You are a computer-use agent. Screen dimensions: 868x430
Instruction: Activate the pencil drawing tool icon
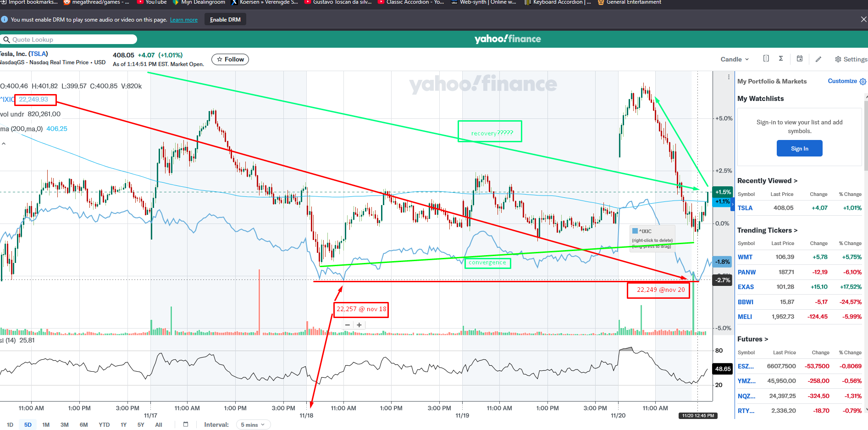pos(818,59)
